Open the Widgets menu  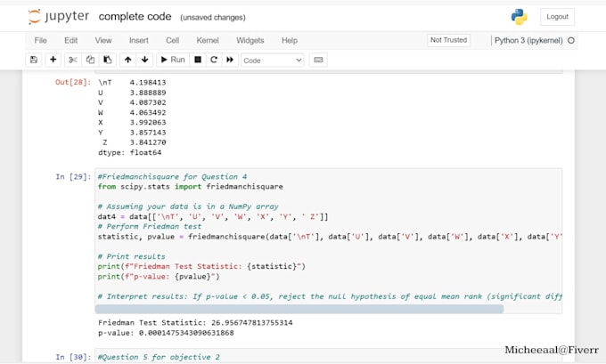(x=250, y=41)
